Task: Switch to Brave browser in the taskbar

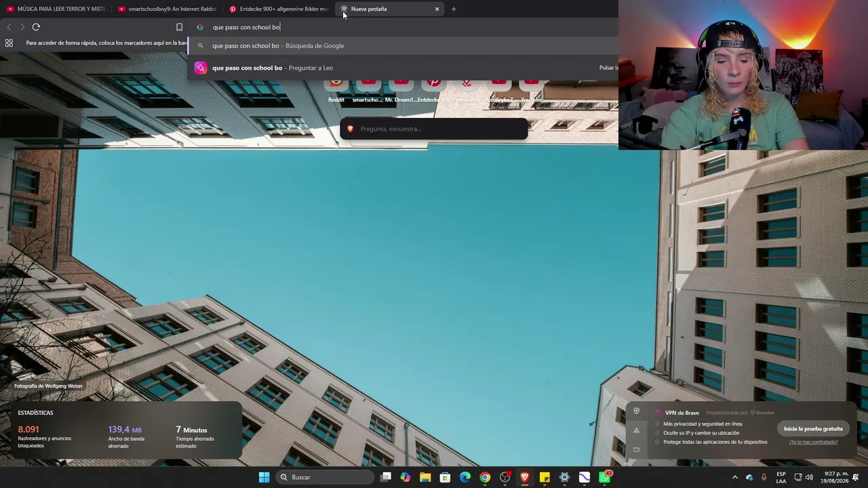Action: [525, 477]
